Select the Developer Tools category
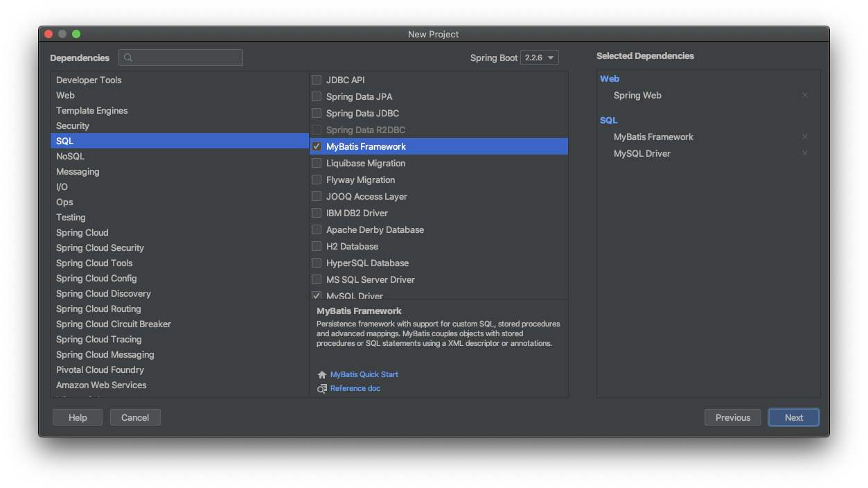 [x=179, y=80]
